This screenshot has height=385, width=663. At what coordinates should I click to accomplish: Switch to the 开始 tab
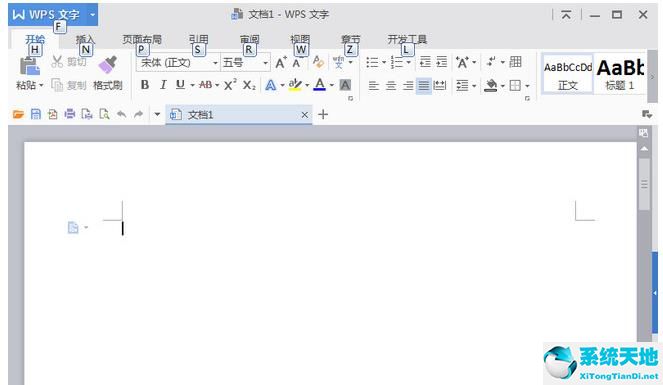tap(35, 40)
